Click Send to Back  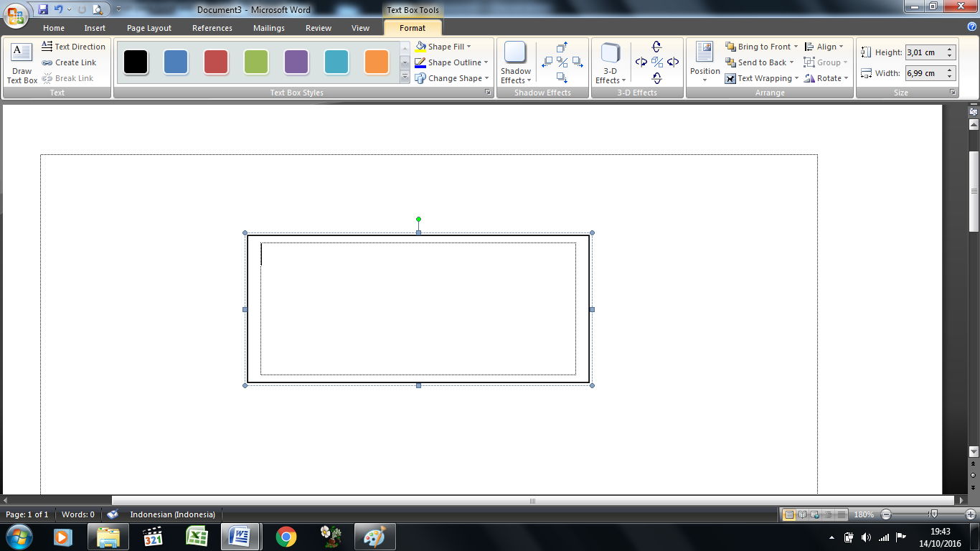point(760,62)
